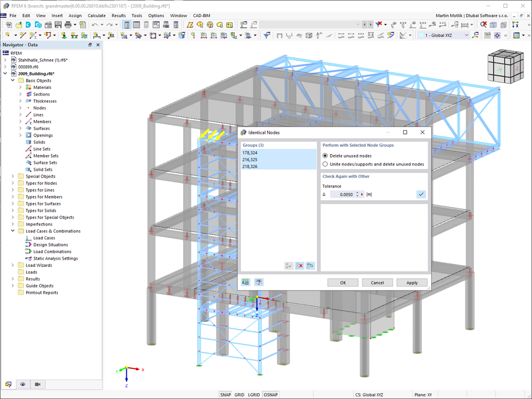Collapse the Load Cases & Combinations folder
The image size is (532, 399).
point(13,231)
